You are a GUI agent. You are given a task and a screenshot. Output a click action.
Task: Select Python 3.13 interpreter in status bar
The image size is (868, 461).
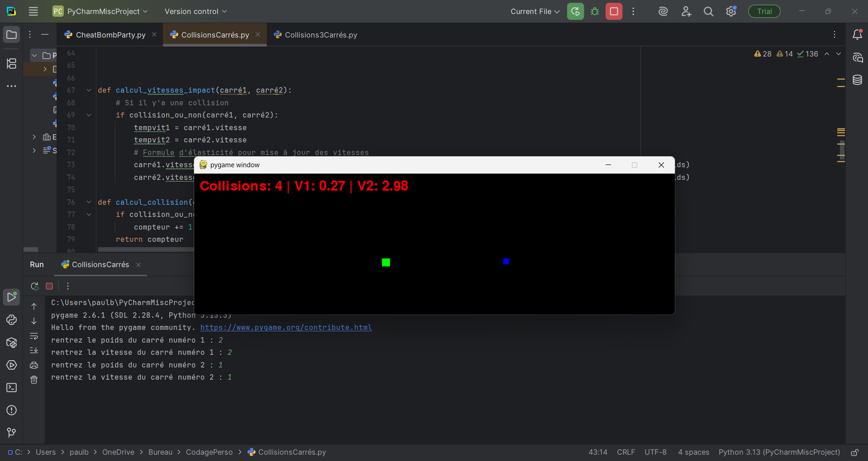click(x=779, y=452)
